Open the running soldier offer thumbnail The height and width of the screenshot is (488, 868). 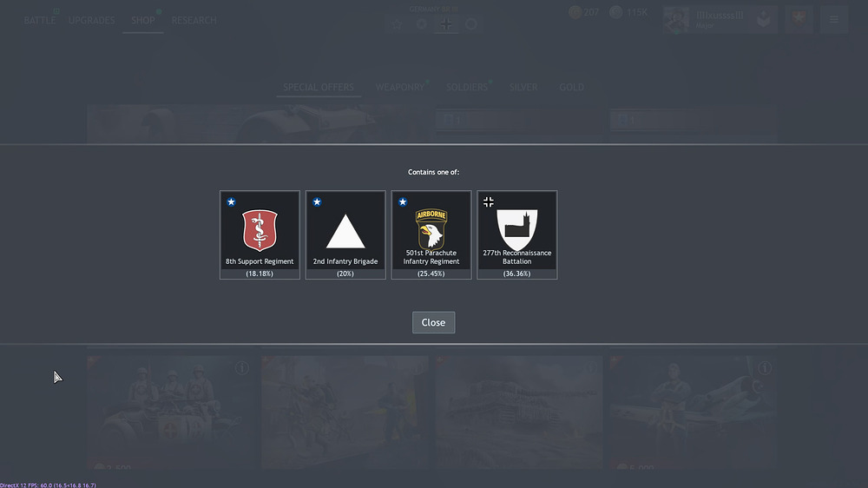pos(345,412)
